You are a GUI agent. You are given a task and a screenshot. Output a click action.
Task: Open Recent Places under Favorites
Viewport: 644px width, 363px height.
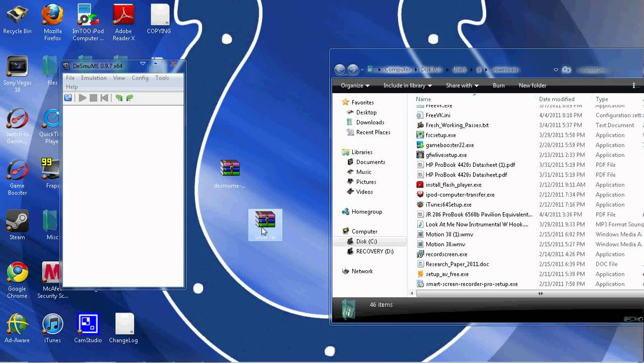(368, 132)
